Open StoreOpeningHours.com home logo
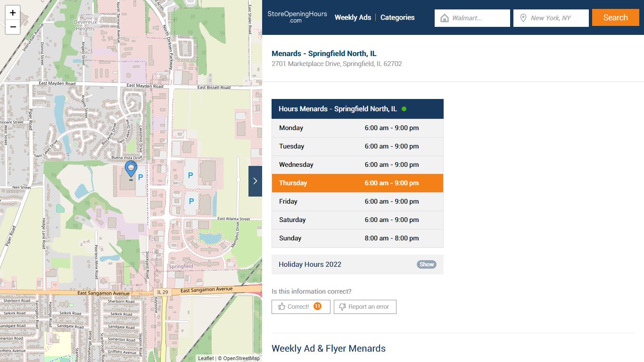Image resolution: width=644 pixels, height=362 pixels. (297, 17)
